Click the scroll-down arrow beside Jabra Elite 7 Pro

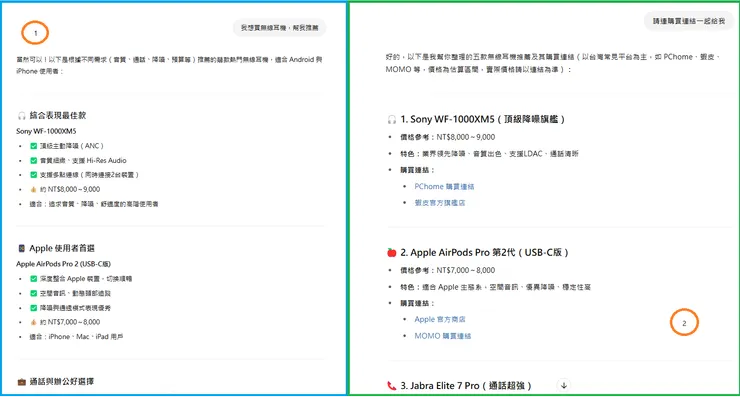(x=563, y=385)
